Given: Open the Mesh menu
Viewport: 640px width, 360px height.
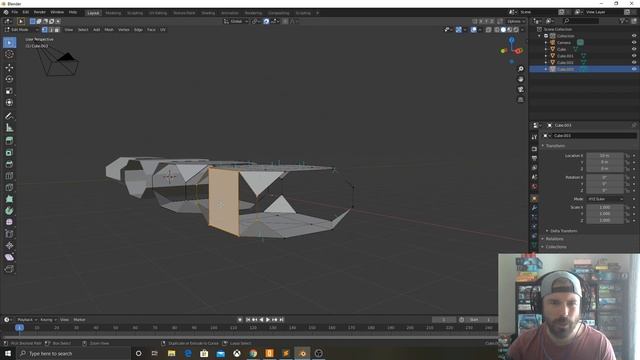Looking at the screenshot, I should click(x=109, y=30).
